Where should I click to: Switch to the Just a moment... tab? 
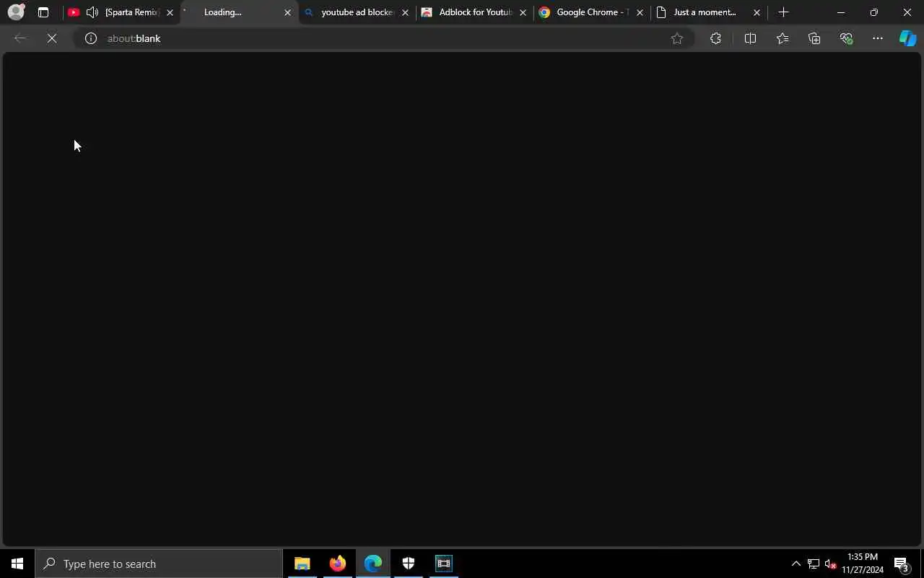pyautogui.click(x=709, y=12)
